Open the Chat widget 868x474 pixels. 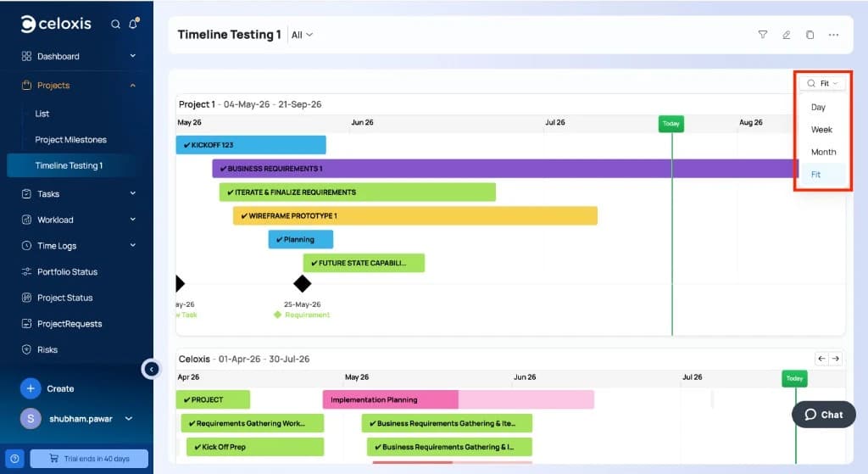coord(824,414)
